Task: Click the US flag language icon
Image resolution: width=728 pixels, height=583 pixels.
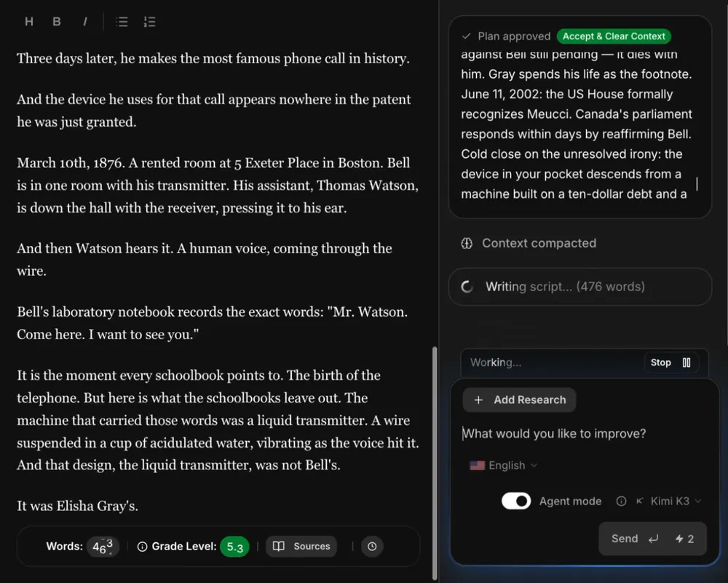Action: point(478,465)
